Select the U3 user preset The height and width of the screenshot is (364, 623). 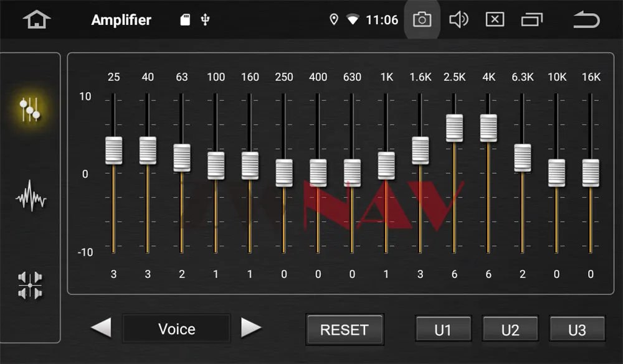pos(577,329)
